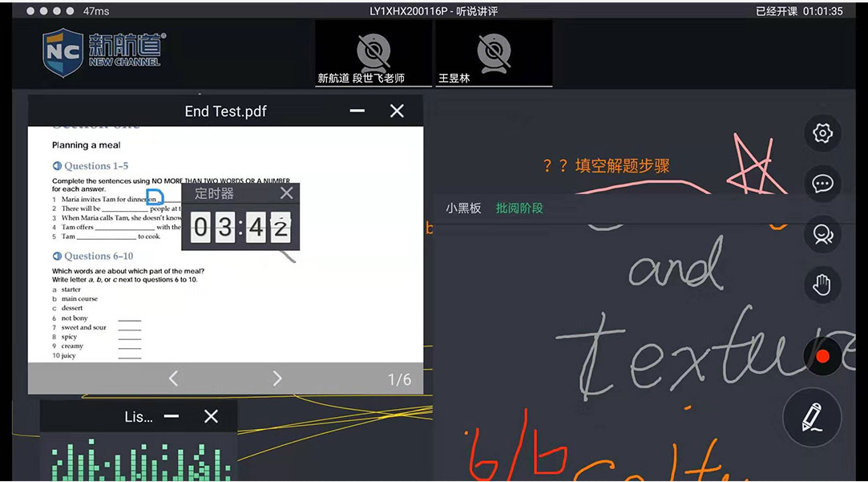Screen dimensions: 868x482
Task: Open the settings gear icon
Action: [x=822, y=133]
